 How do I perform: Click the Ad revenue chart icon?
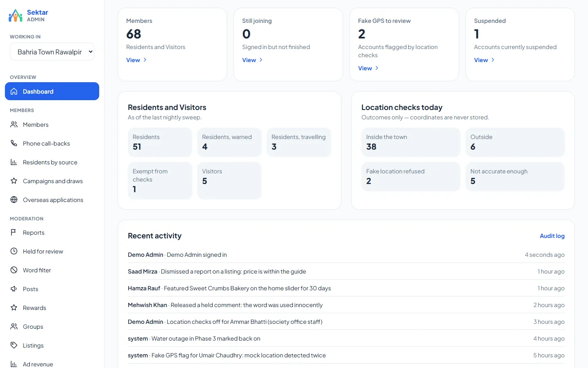point(14,364)
